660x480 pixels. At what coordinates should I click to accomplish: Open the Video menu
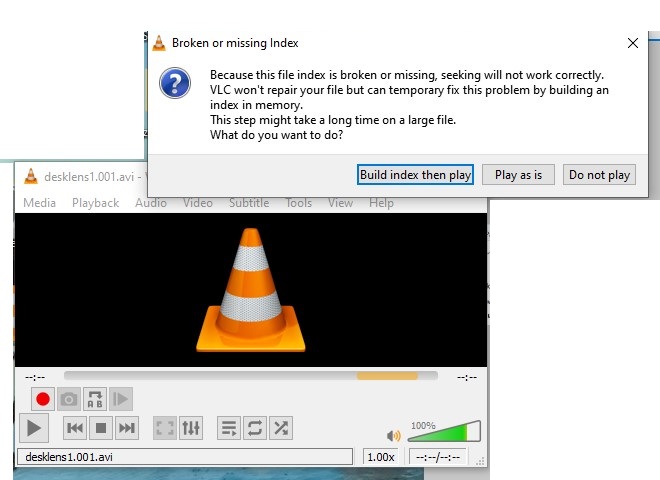(x=197, y=203)
